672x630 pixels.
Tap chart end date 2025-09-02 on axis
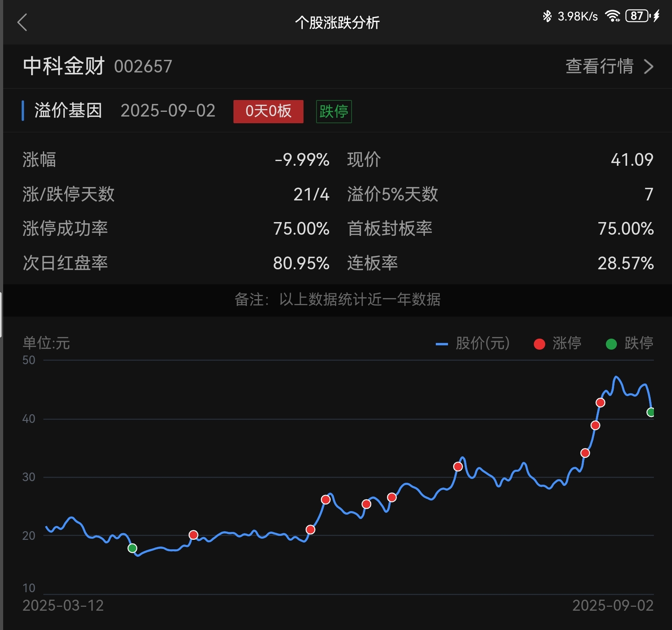coord(613,606)
